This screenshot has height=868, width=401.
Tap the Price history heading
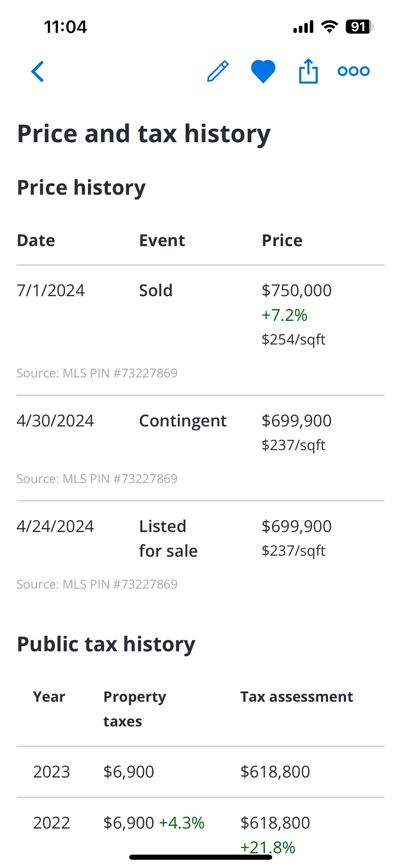[x=82, y=188]
